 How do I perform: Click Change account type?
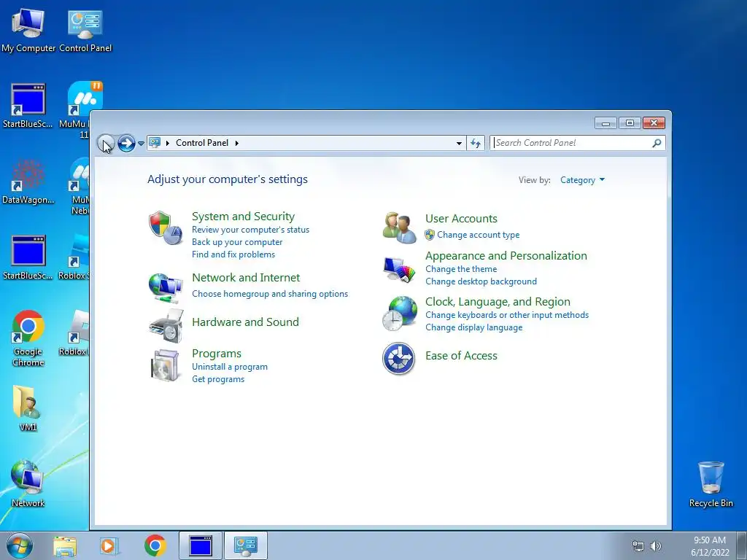[x=479, y=235]
